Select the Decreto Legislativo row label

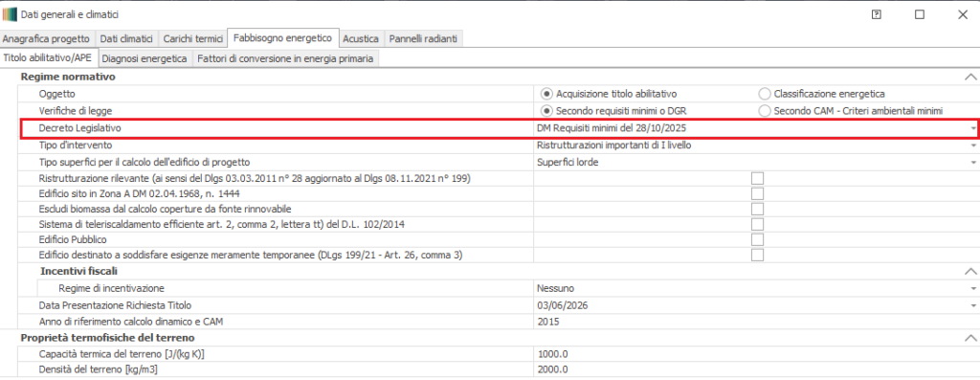point(79,128)
